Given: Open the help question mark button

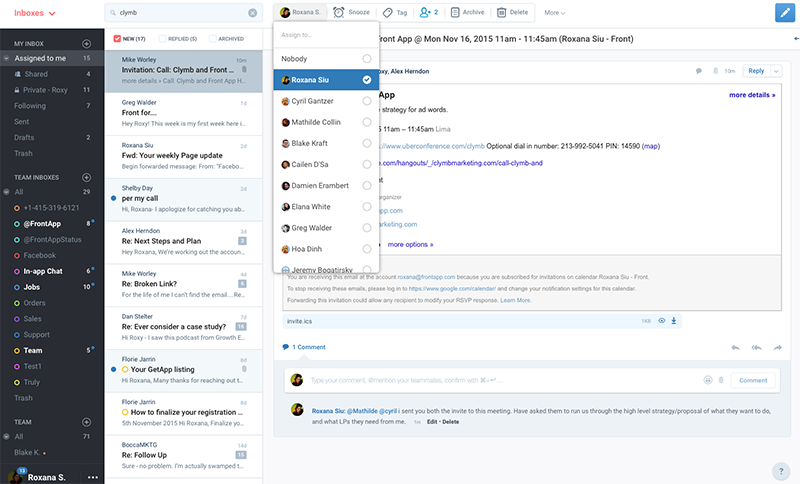Looking at the screenshot, I should [x=782, y=471].
